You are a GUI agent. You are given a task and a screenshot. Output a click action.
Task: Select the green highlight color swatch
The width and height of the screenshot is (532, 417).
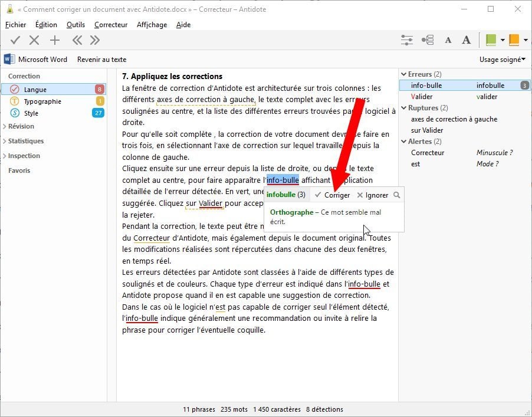[x=491, y=40]
